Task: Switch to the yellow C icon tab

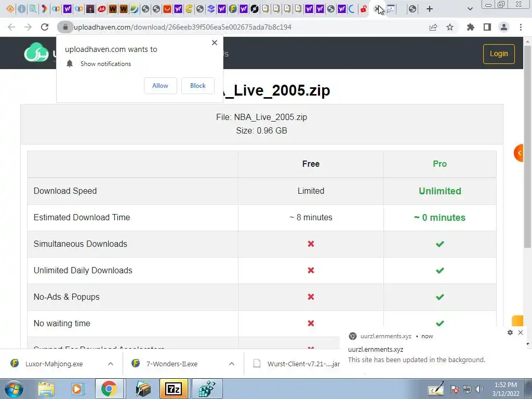Action: (189, 9)
